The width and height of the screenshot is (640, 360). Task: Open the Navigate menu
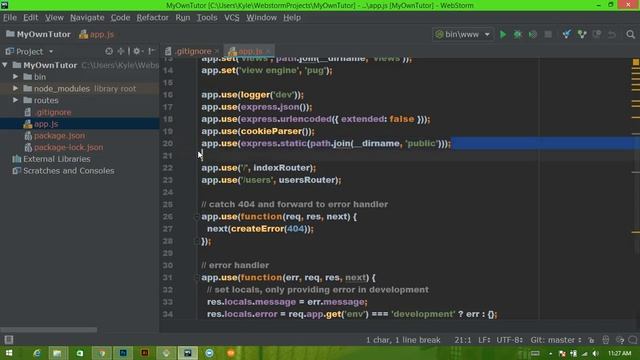pos(87,18)
